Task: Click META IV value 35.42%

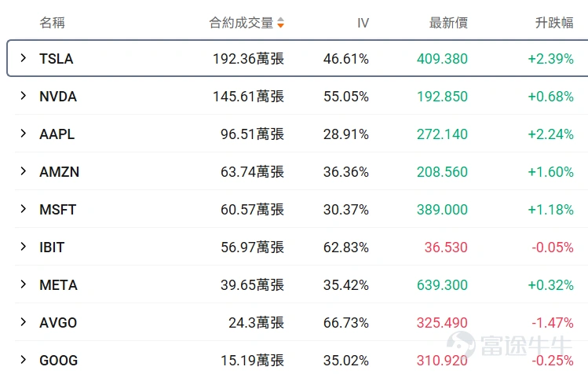Action: (346, 285)
